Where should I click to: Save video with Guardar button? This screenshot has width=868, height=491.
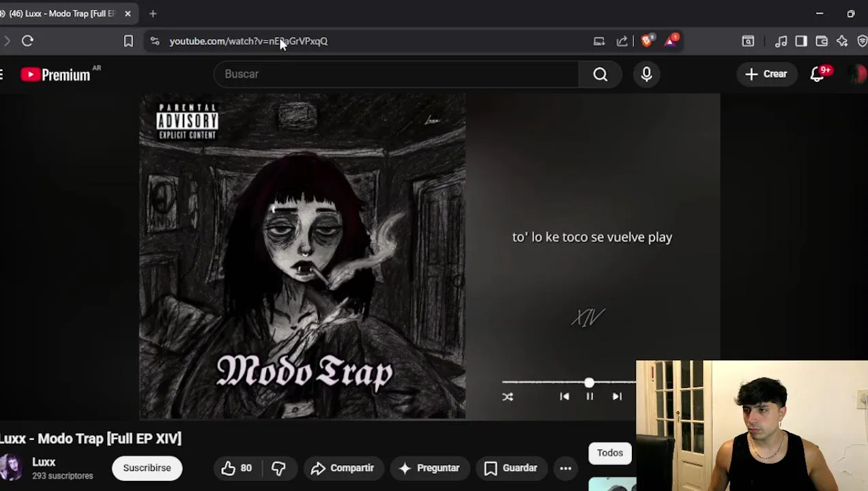point(510,468)
